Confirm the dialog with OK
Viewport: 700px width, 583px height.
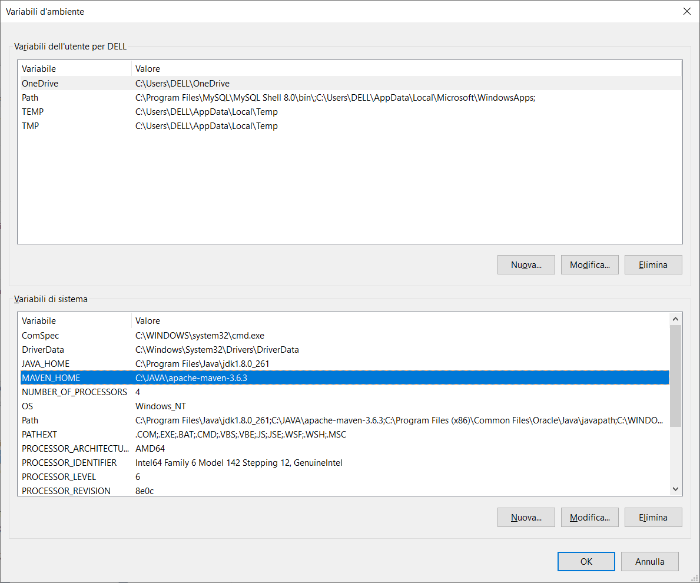586,561
